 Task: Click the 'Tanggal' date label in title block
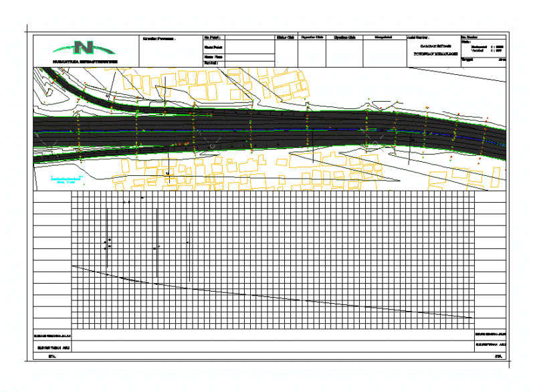(467, 60)
